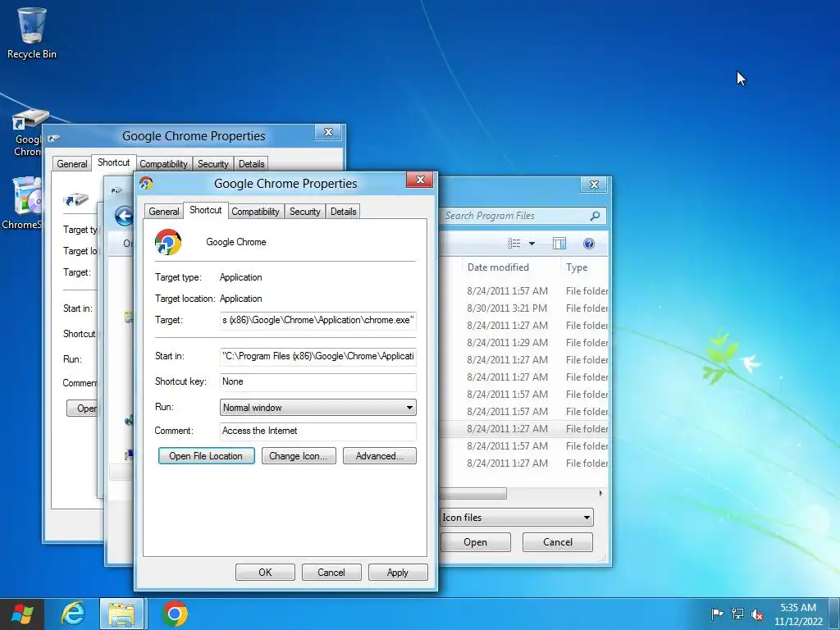
Task: Click into the Target path field
Action: [318, 321]
